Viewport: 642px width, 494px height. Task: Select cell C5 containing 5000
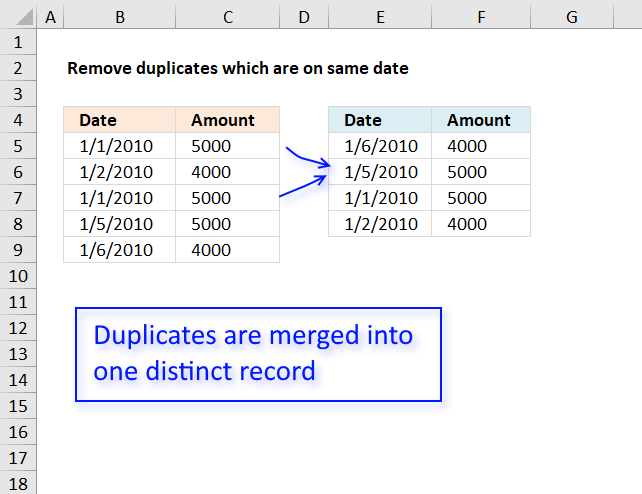tap(228, 146)
